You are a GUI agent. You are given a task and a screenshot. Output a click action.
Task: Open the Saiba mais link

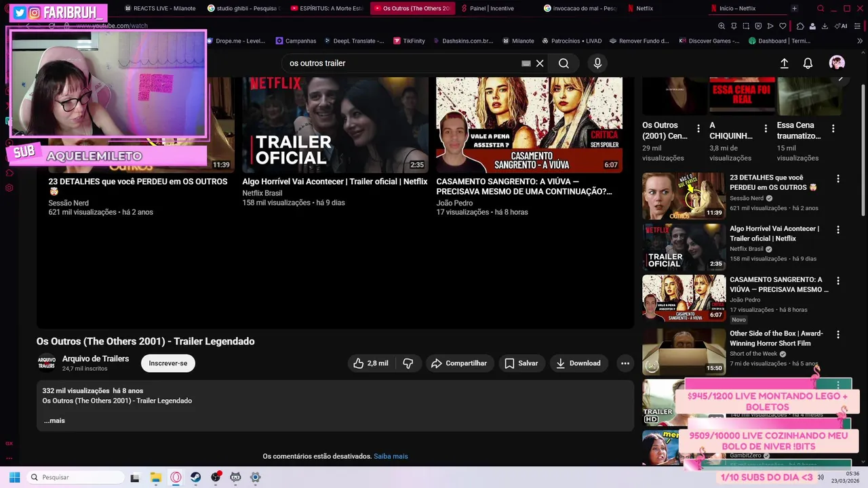pos(391,456)
